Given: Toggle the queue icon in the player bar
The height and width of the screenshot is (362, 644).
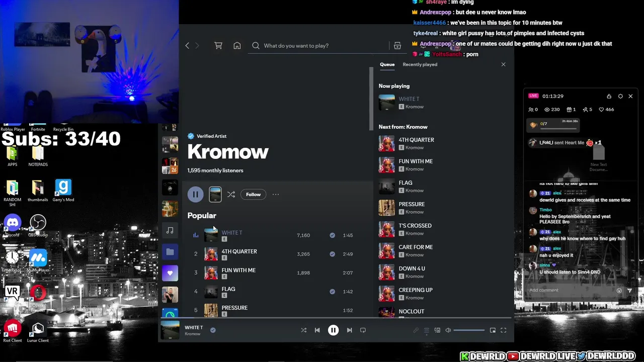Looking at the screenshot, I should 426,330.
